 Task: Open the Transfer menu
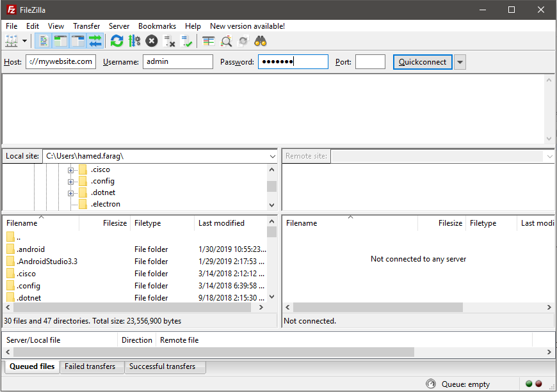tap(86, 26)
